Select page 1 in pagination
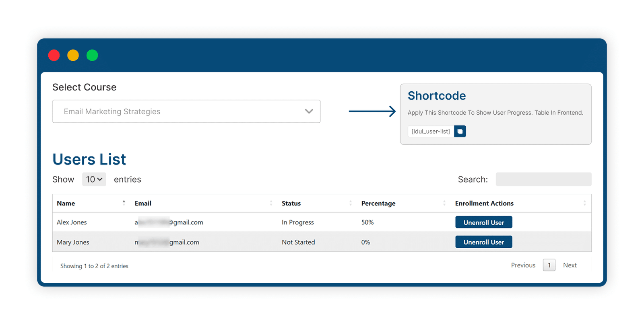This screenshot has height=325, width=644. pyautogui.click(x=549, y=265)
